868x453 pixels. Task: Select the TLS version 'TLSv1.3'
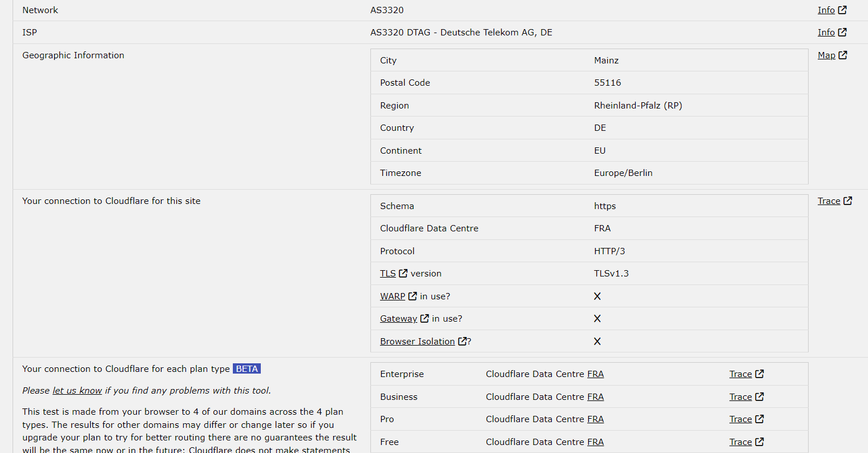pos(611,274)
